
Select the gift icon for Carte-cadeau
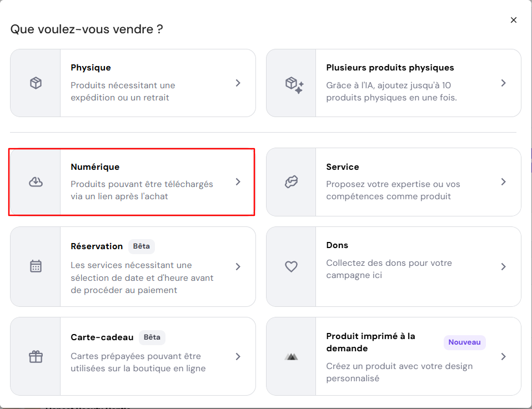tap(36, 356)
